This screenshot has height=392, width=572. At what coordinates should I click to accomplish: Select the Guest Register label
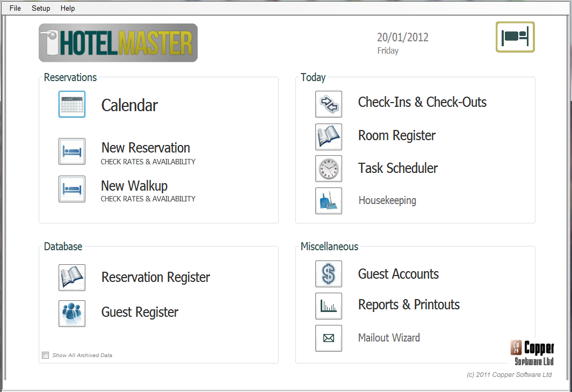(140, 312)
